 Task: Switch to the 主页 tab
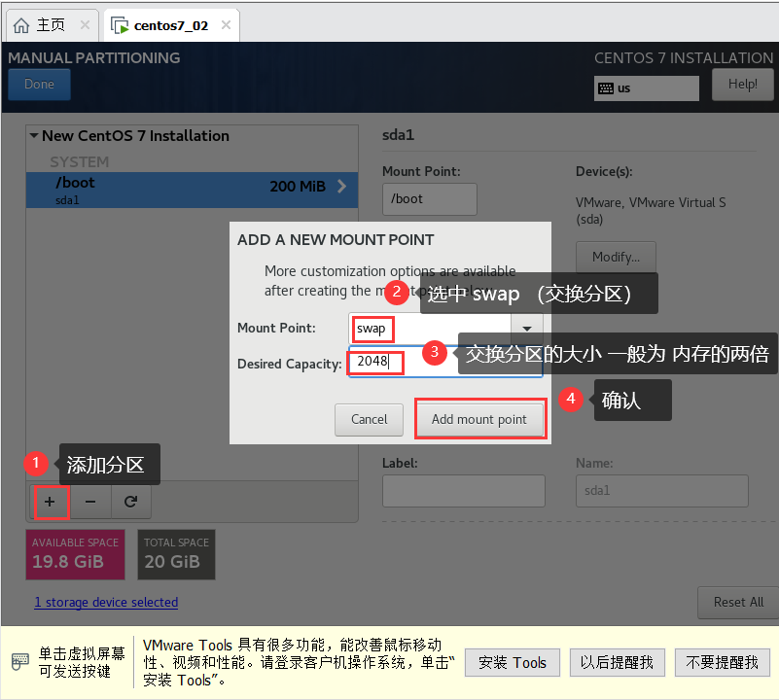coord(52,25)
